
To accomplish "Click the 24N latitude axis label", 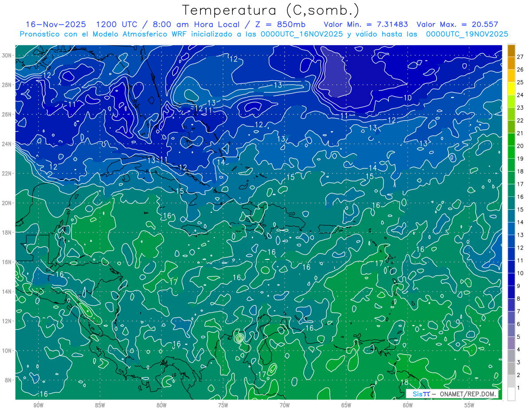I will pyautogui.click(x=7, y=144).
